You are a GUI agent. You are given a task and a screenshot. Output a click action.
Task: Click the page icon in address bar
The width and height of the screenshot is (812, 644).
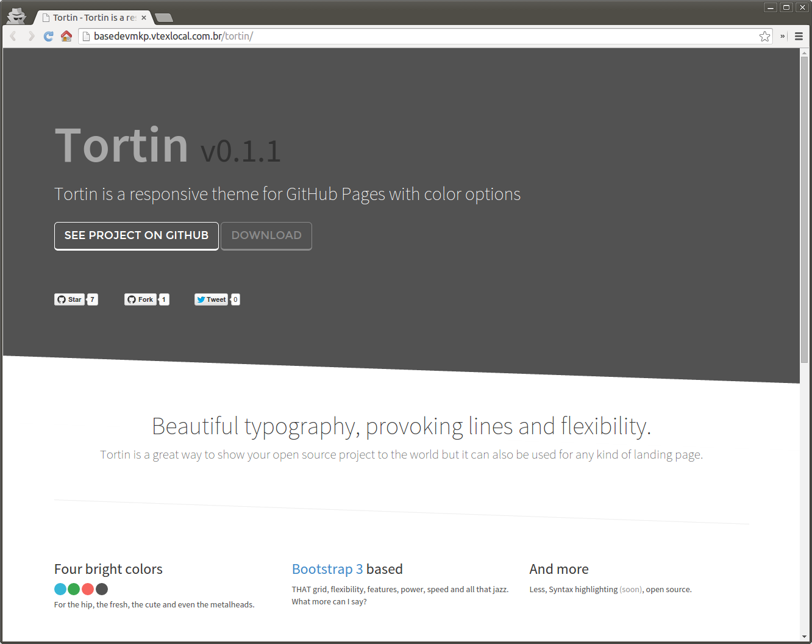click(x=86, y=36)
